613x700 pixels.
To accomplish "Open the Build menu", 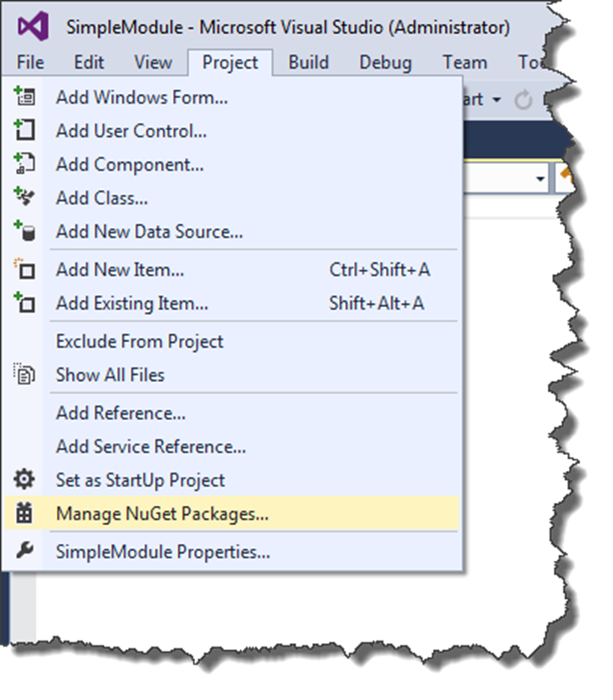I will click(309, 63).
